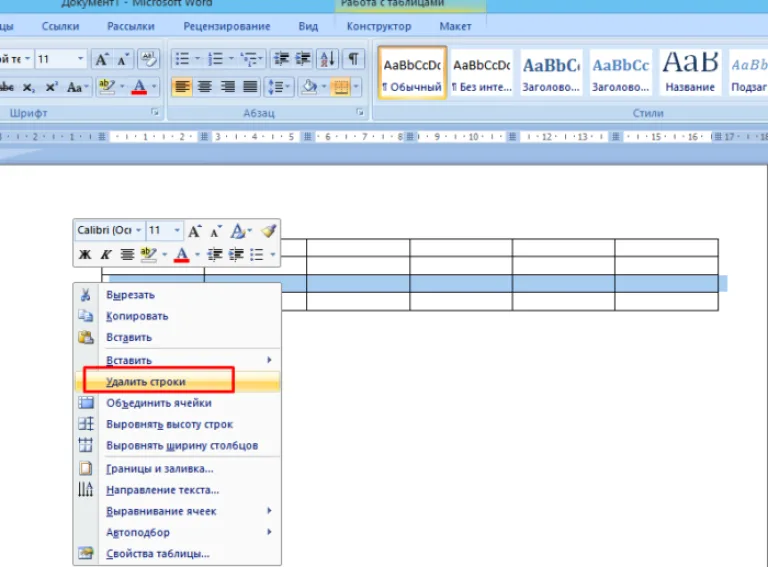Click mini toolbar decrease indent icon
This screenshot has width=768, height=567.
pos(215,255)
